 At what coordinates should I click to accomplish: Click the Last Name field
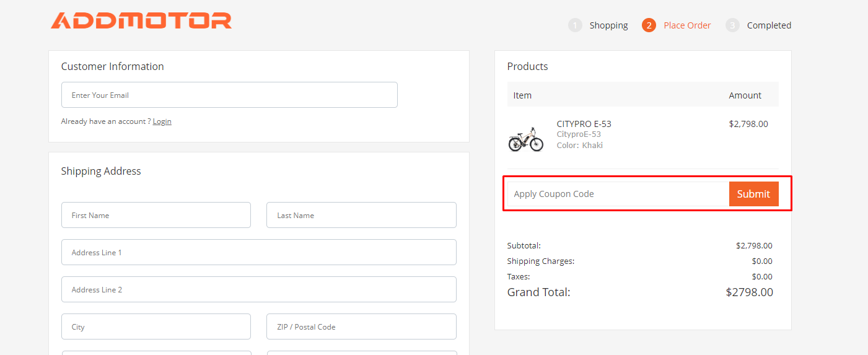[361, 215]
